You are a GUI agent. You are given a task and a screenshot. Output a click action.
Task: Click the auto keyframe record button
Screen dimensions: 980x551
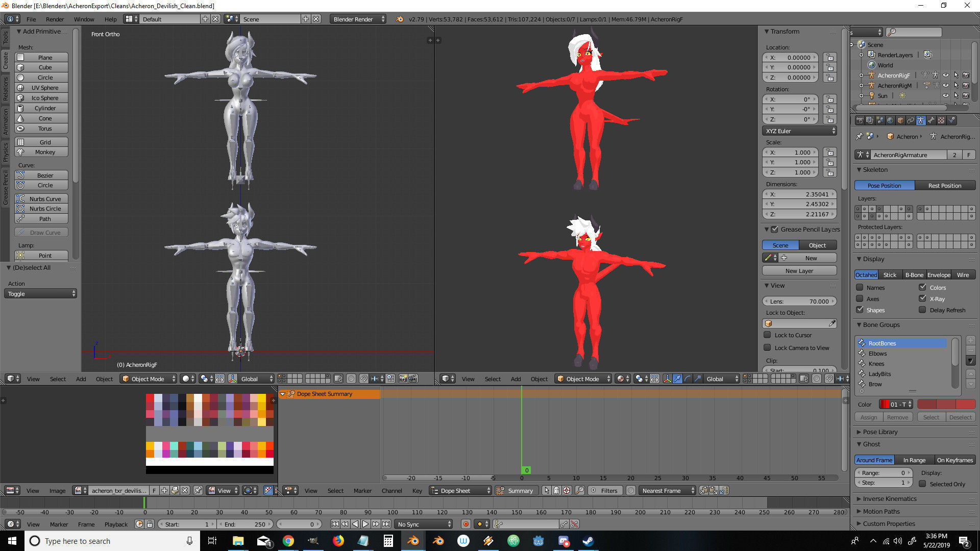[x=465, y=524]
